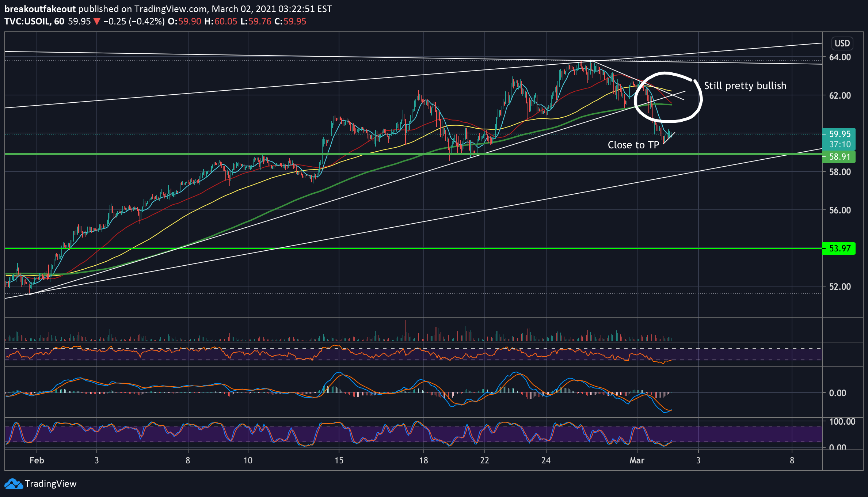
Task: Click the 18 date label on time axis
Action: [x=423, y=460]
